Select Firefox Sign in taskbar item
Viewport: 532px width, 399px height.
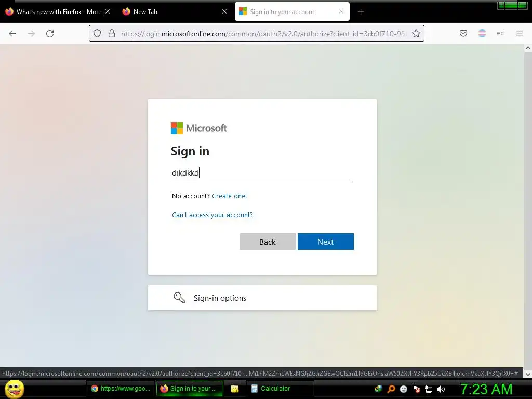[x=190, y=389]
